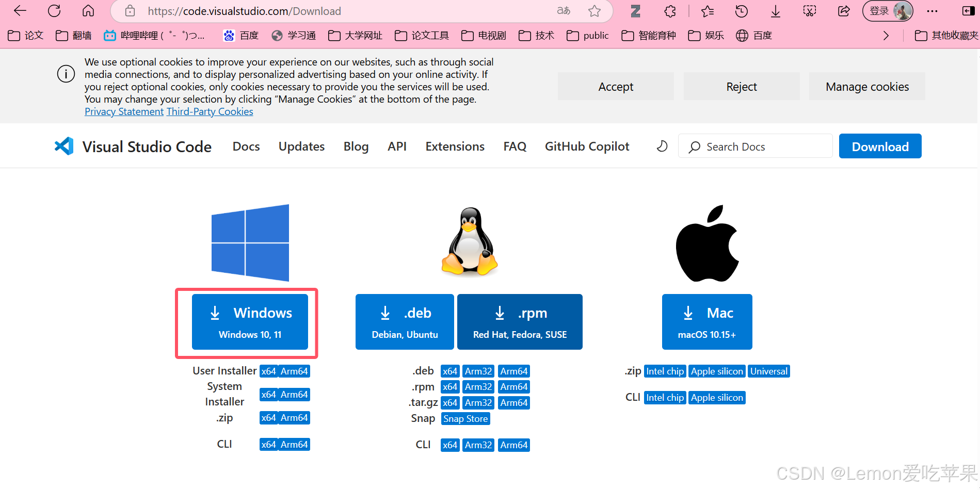Open the public bookmarks folder
Screen dimensions: 980x490
tap(588, 35)
